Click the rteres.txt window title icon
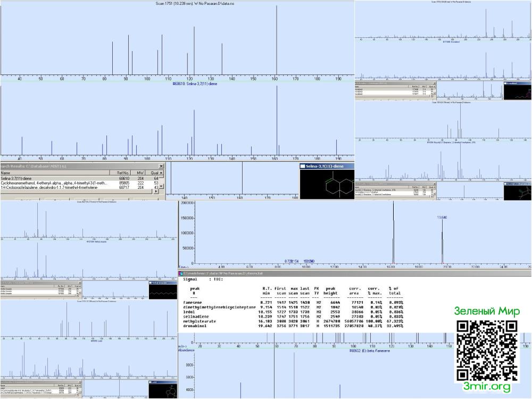 coord(181,273)
